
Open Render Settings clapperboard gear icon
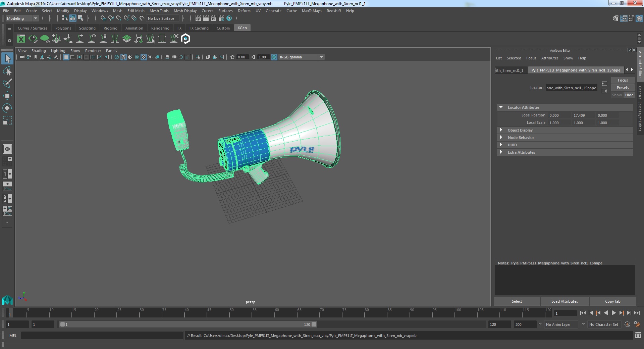click(221, 18)
